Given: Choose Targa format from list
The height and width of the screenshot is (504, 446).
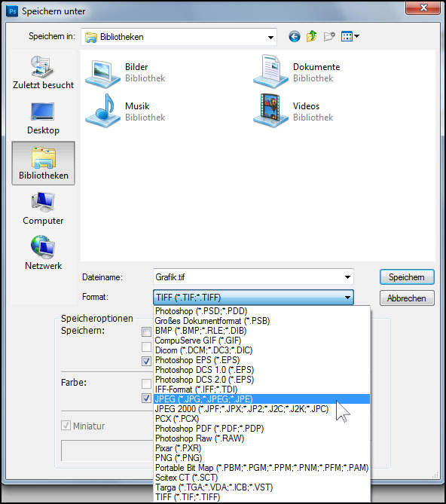Looking at the screenshot, I should 261,487.
